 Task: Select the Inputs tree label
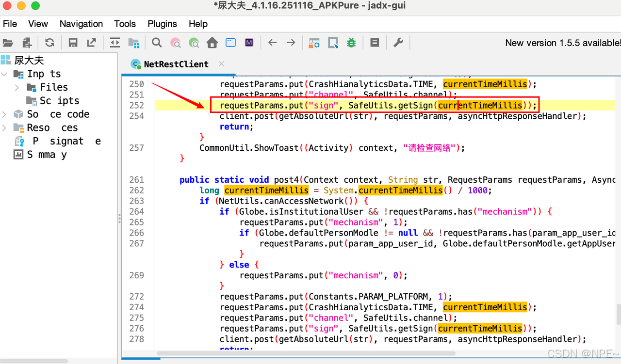[44, 74]
